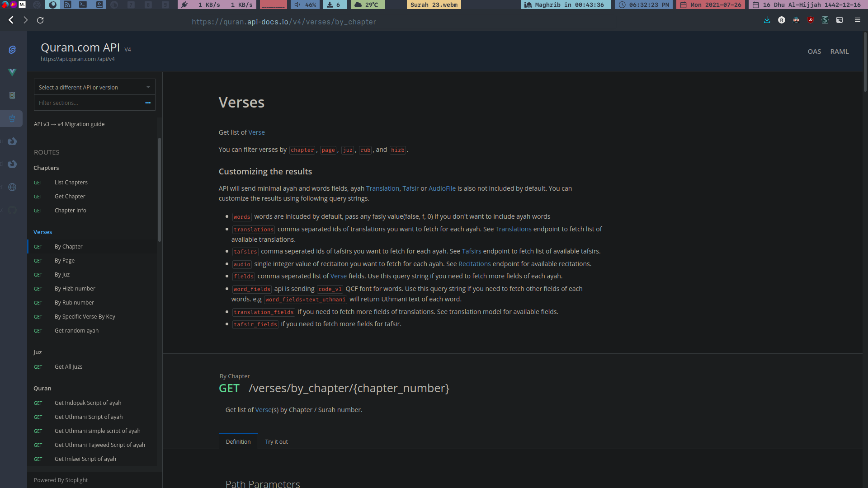Screen dimensions: 868x488
Task: Open the By Juz route
Action: [x=62, y=275]
